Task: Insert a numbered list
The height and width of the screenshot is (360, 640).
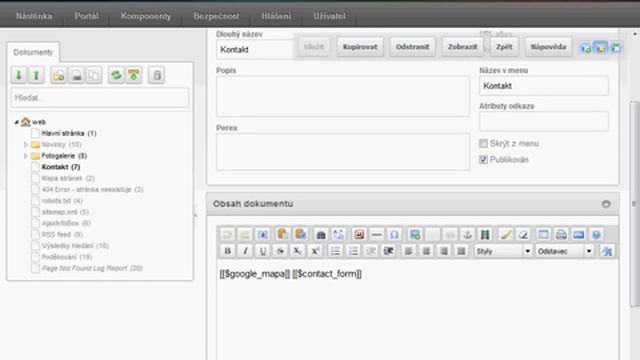Action: point(353,251)
